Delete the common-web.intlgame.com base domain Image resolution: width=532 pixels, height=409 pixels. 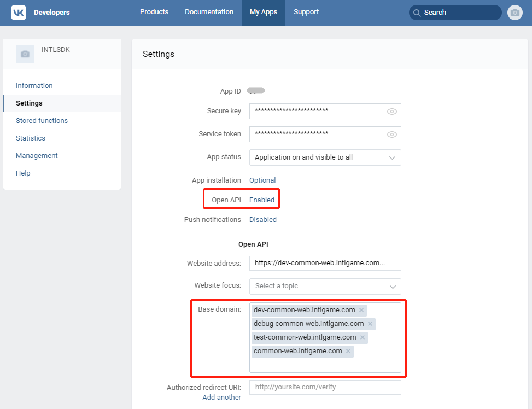tap(348, 351)
